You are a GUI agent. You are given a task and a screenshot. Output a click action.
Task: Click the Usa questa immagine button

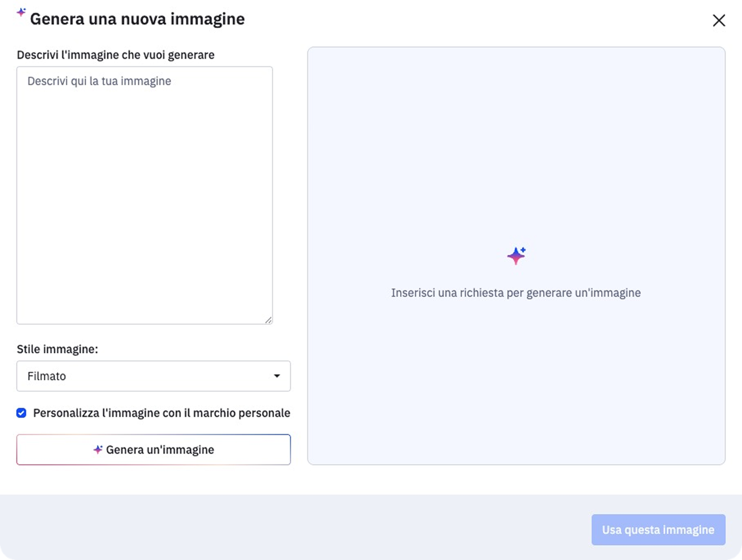click(658, 529)
